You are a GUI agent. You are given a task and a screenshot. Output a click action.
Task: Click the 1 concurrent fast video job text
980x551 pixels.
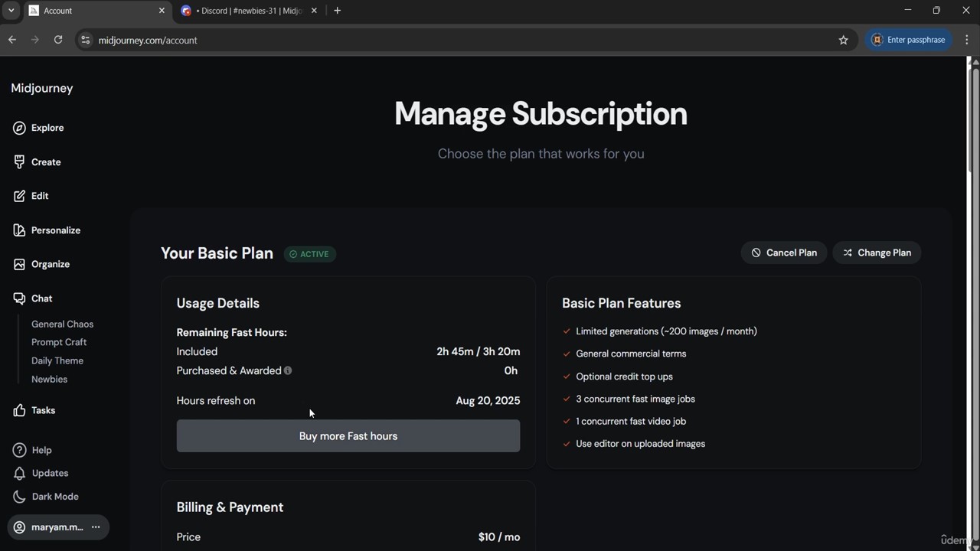[631, 421]
